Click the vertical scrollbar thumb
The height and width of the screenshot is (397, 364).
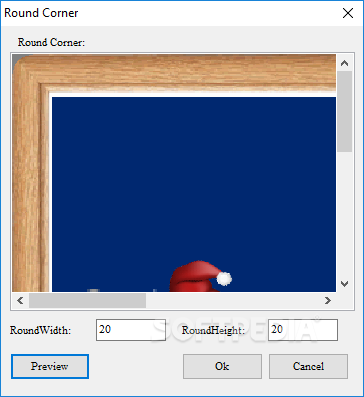[x=344, y=112]
